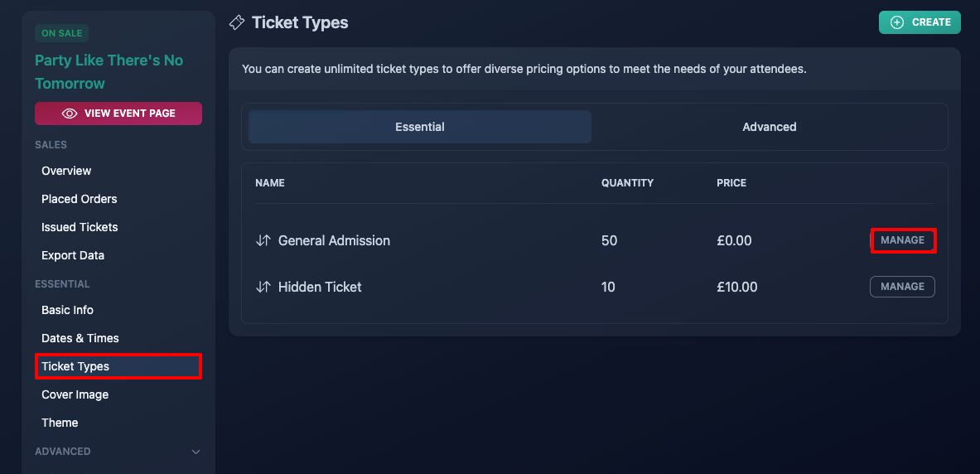980x474 pixels.
Task: Click the reorder arrows for Hidden Ticket
Action: 263,287
